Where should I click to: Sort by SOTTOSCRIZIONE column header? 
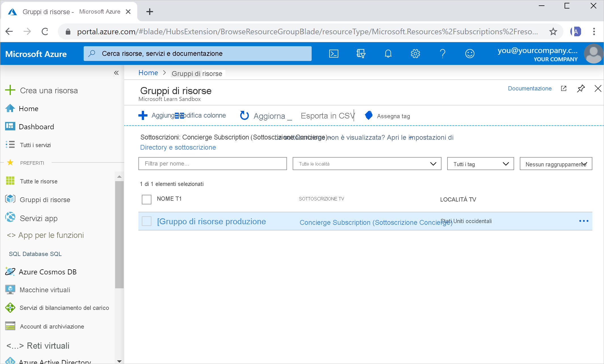point(322,199)
